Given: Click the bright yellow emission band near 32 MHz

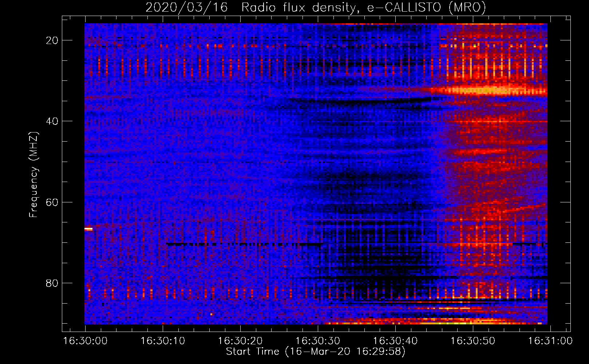Looking at the screenshot, I should (489, 90).
